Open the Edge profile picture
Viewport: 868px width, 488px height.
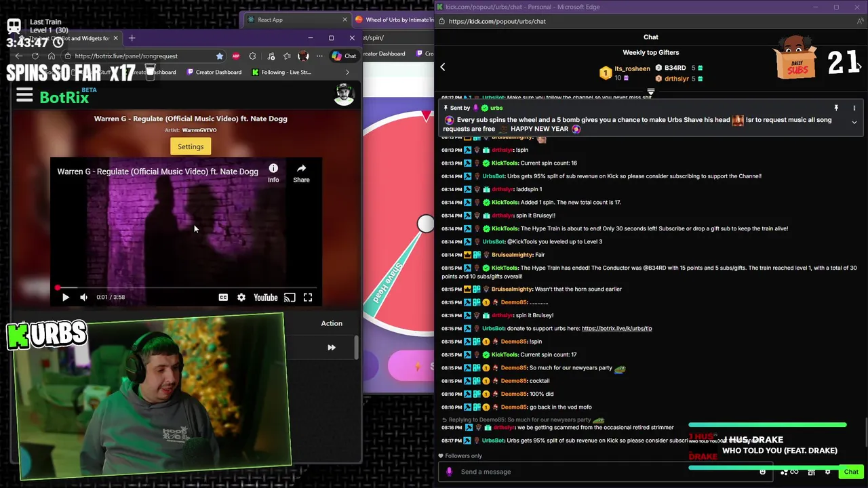pyautogui.click(x=303, y=56)
